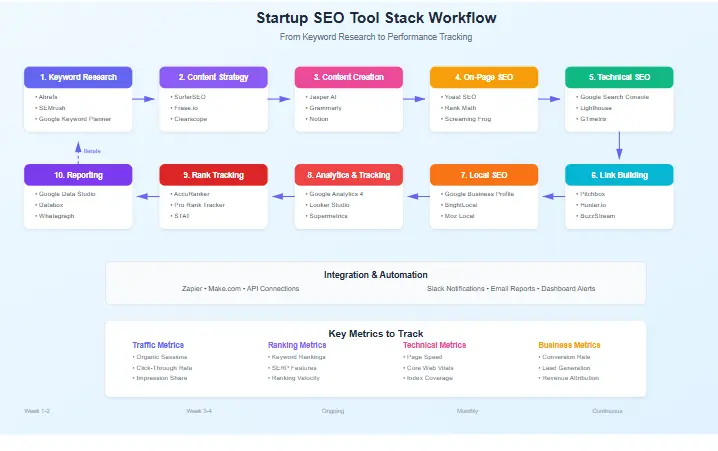Select the 'Revenue Attribution' metric
This screenshot has width=718, height=451.
click(x=569, y=378)
